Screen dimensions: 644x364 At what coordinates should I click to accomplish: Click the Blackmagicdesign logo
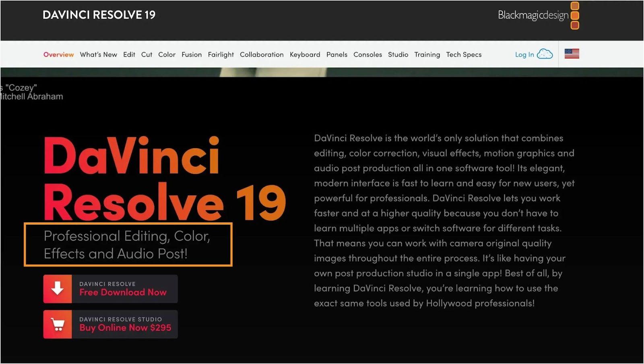tap(539, 15)
